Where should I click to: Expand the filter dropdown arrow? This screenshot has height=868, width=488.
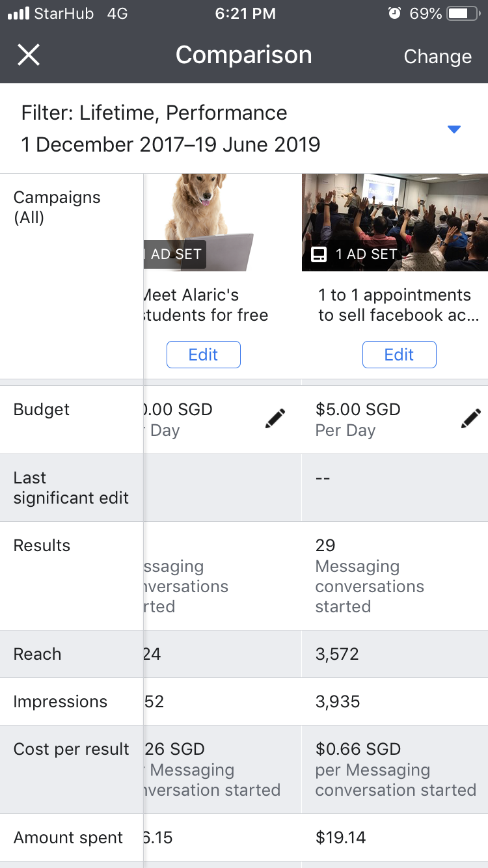454,129
